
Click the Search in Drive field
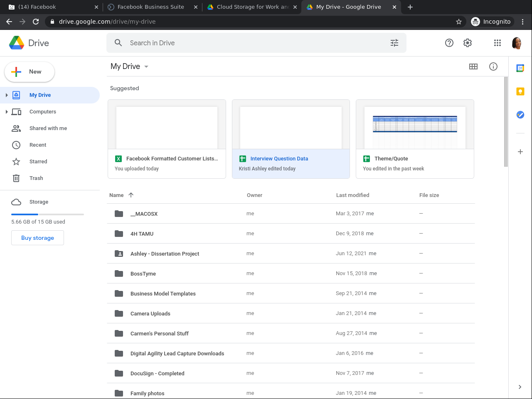[x=249, y=43]
